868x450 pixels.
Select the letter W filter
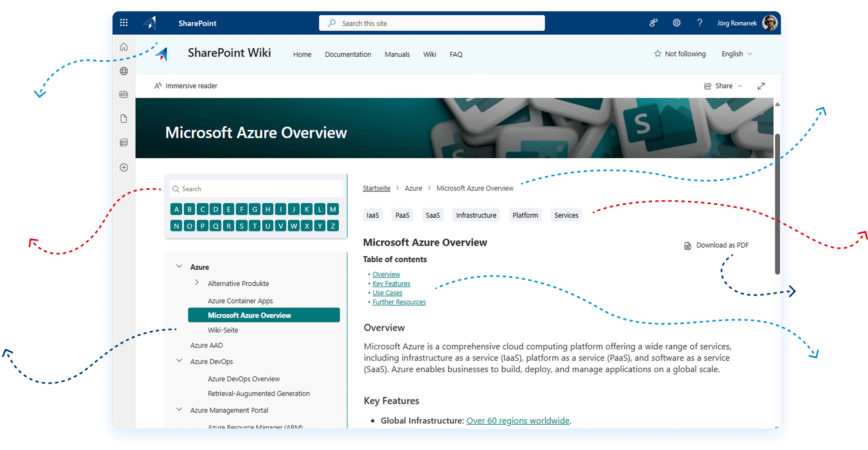(x=293, y=226)
